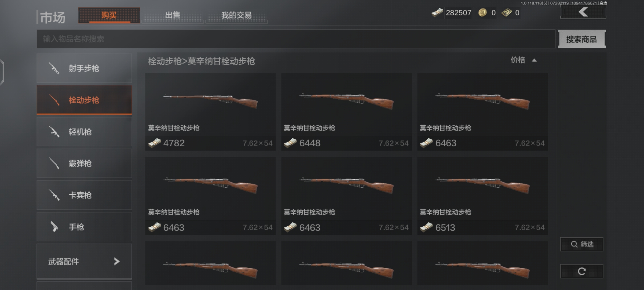Image resolution: width=644 pixels, height=290 pixels.
Task: Expand the 武器配件 submenu arrow
Action: tap(116, 261)
